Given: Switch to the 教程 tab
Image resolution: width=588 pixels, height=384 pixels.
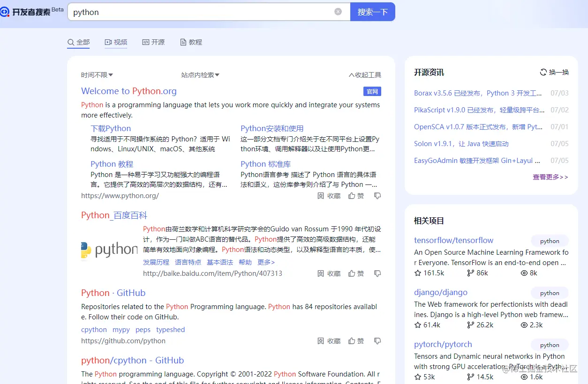Looking at the screenshot, I should tap(191, 42).
